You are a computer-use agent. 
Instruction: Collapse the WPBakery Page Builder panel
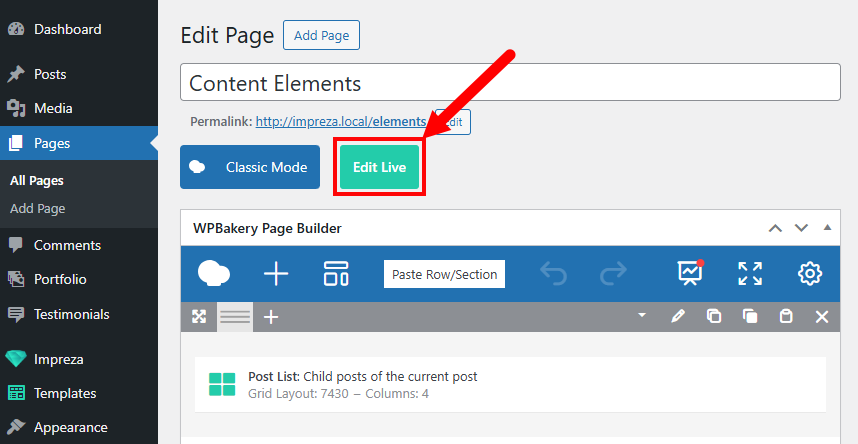coord(827,228)
